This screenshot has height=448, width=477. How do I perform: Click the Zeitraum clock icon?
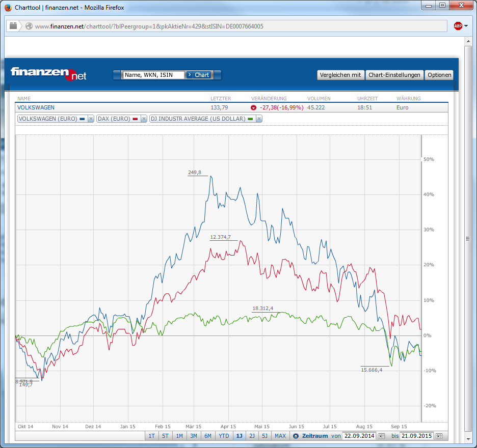pos(296,436)
